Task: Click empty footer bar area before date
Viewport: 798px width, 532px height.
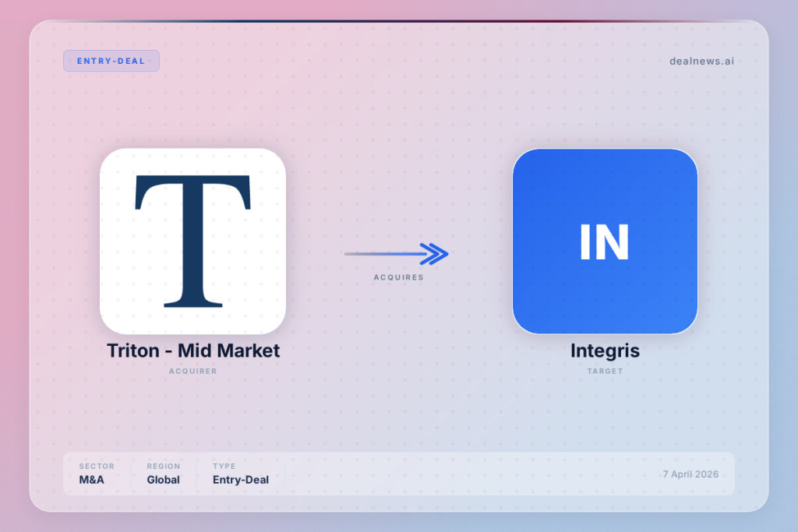Action: (x=468, y=474)
